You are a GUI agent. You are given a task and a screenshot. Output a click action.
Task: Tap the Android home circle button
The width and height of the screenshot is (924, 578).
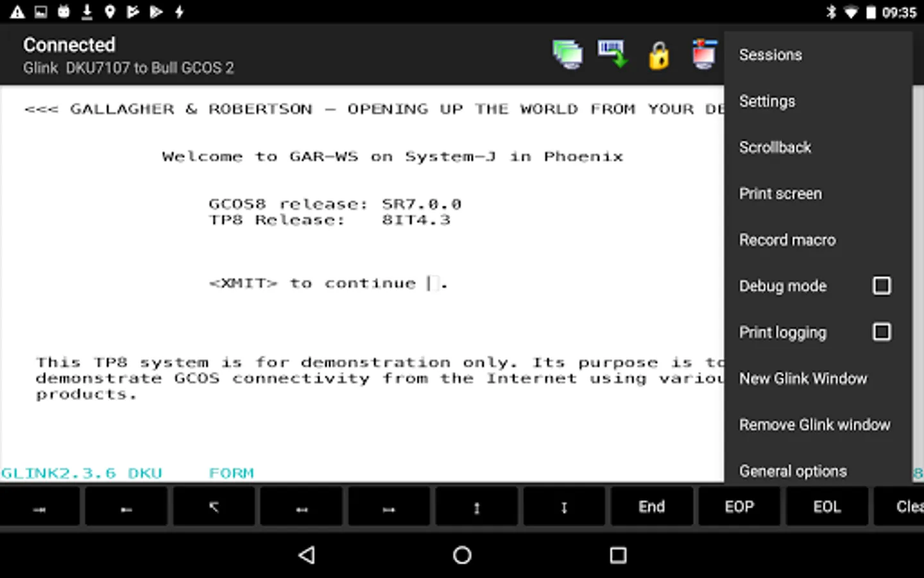462,555
